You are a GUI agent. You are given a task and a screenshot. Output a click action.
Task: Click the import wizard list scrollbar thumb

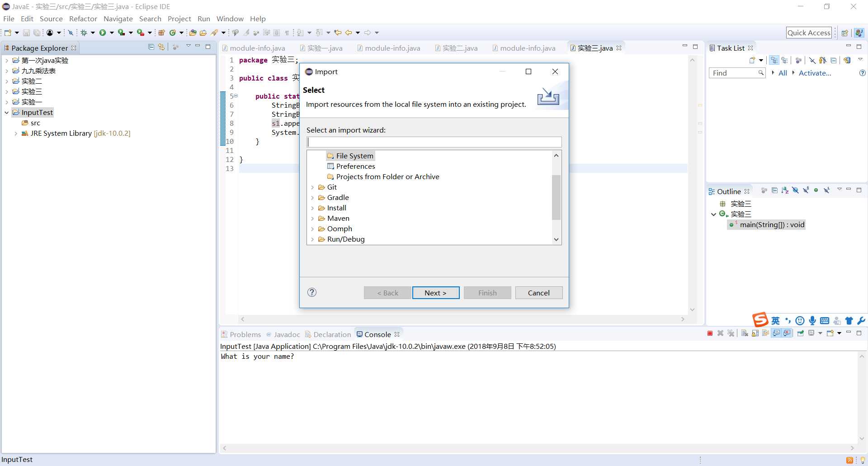coord(556,197)
